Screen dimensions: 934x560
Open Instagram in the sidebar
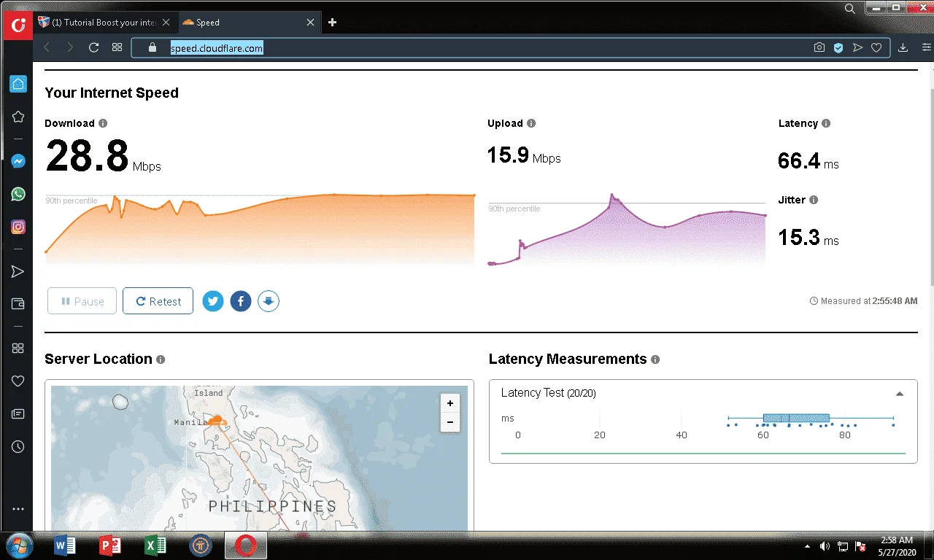[x=18, y=227]
